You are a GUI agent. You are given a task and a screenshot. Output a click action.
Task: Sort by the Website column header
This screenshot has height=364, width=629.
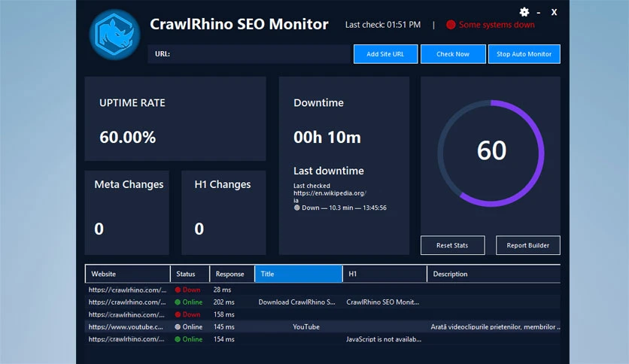click(x=128, y=274)
